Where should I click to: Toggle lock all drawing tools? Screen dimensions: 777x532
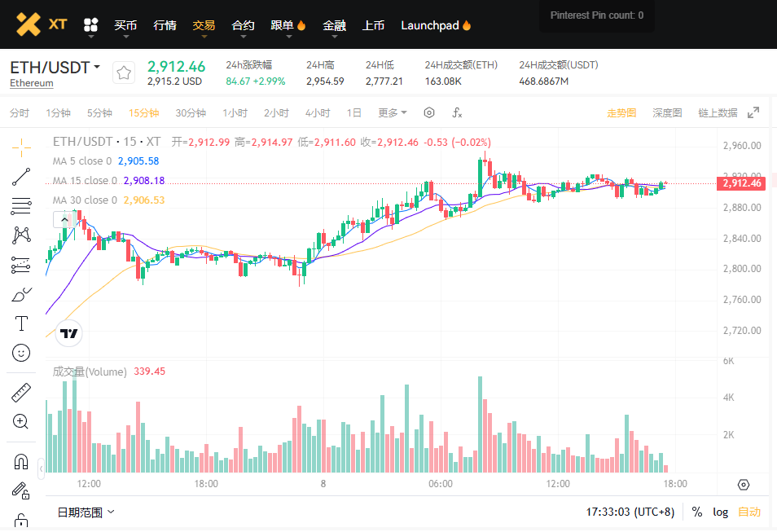tap(21, 521)
